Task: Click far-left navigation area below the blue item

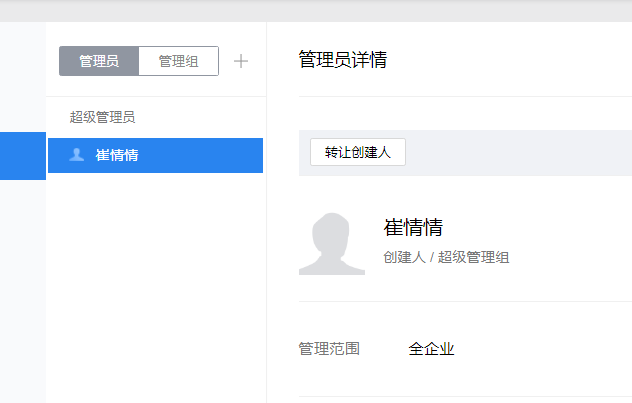Action: (23, 290)
